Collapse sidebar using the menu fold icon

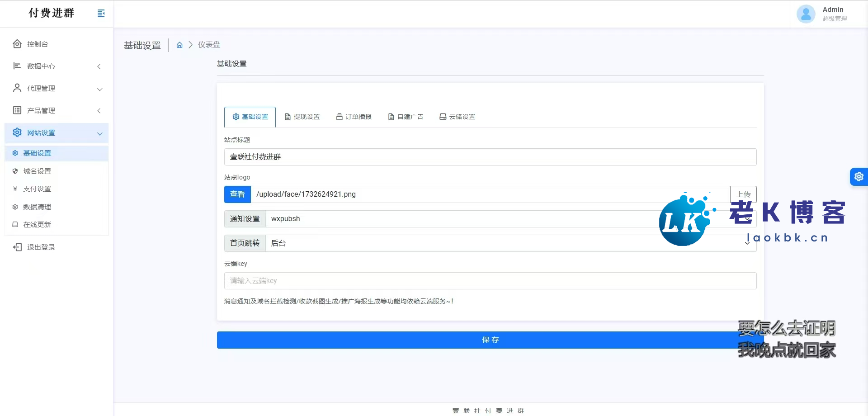tap(101, 14)
